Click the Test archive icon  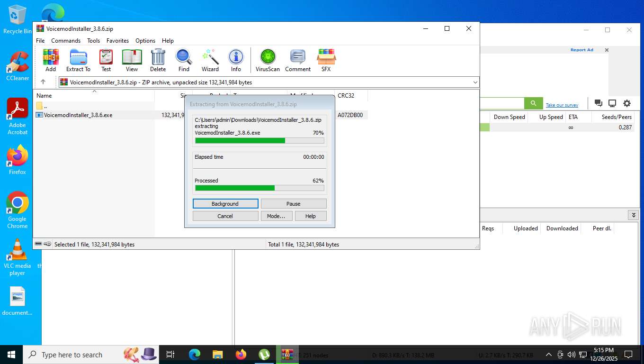tap(106, 60)
